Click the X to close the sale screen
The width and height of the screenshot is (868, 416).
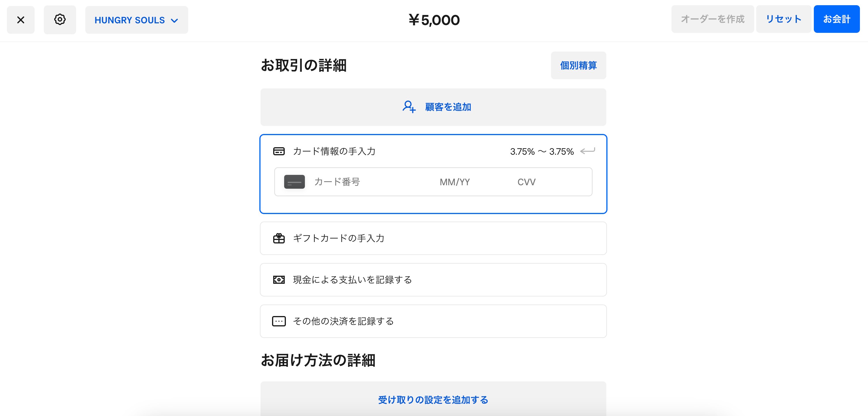(x=20, y=20)
